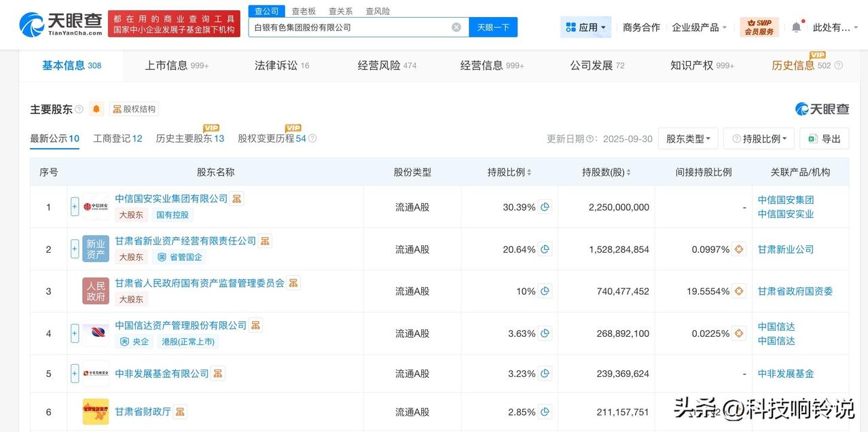Open the 商务合作 link in header
Viewport: 868px width, 432px height.
tap(641, 27)
